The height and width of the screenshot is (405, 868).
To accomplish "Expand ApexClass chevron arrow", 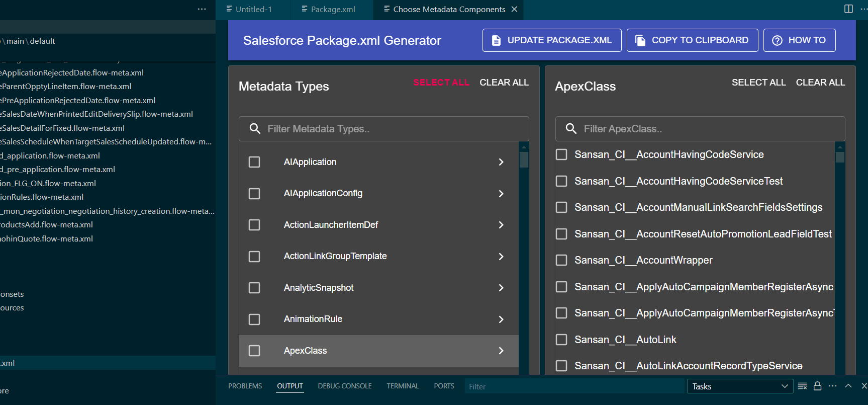I will point(501,351).
